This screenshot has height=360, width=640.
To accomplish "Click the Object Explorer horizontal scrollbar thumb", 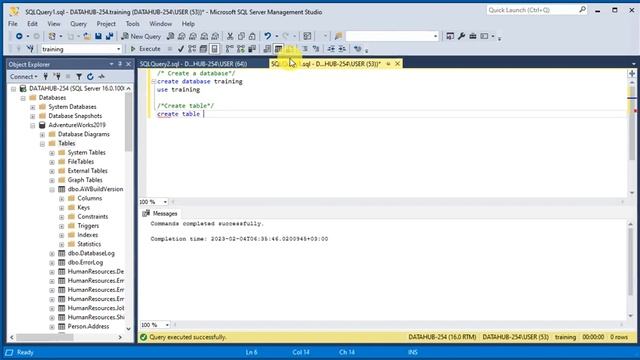I will pos(45,337).
